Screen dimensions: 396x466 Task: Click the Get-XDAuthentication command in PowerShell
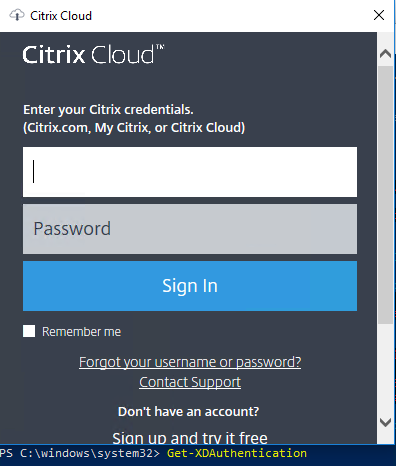pos(237,453)
